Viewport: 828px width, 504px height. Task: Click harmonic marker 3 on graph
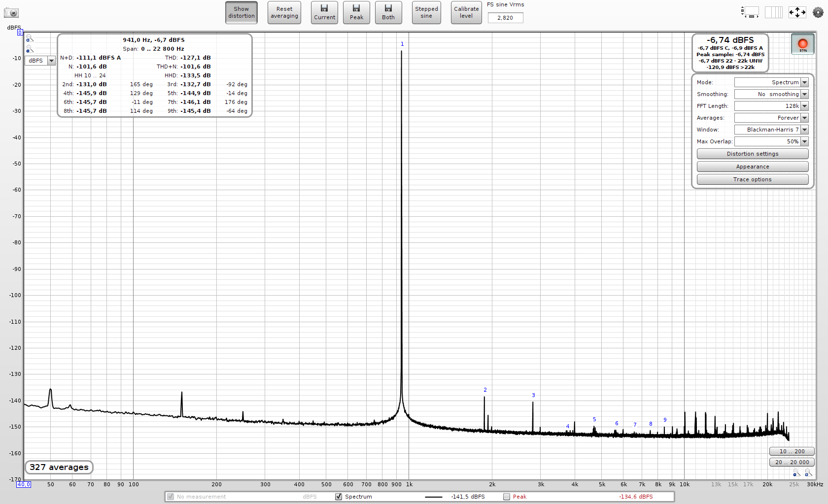point(533,395)
